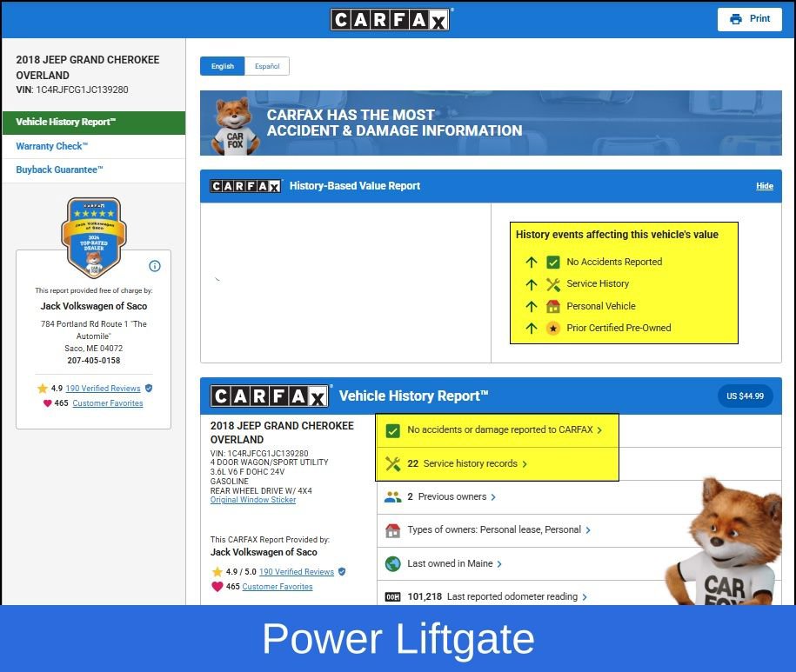Click the US $44.99 price badge
Image resolution: width=796 pixels, height=672 pixels.
coord(745,396)
